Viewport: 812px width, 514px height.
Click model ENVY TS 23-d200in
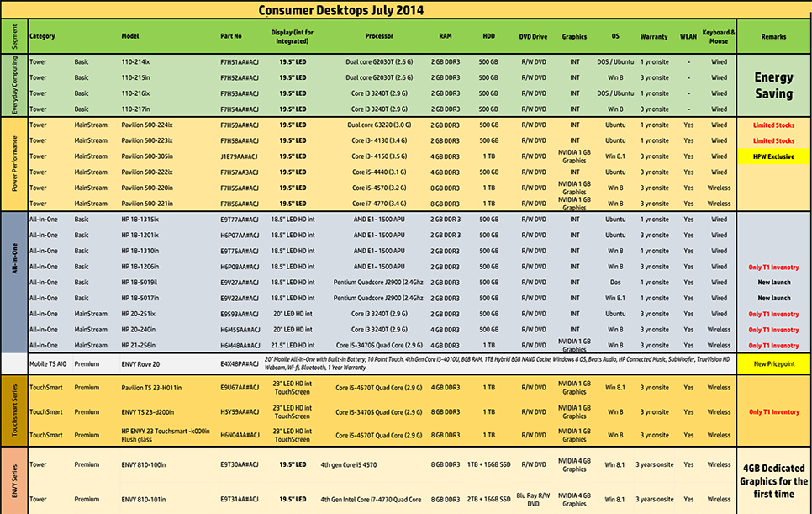point(148,412)
